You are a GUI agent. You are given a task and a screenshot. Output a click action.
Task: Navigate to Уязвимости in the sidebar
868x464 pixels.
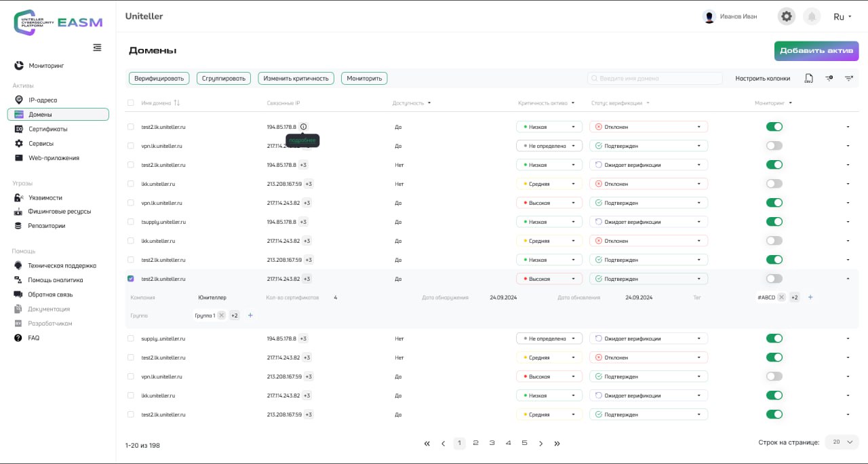(45, 197)
